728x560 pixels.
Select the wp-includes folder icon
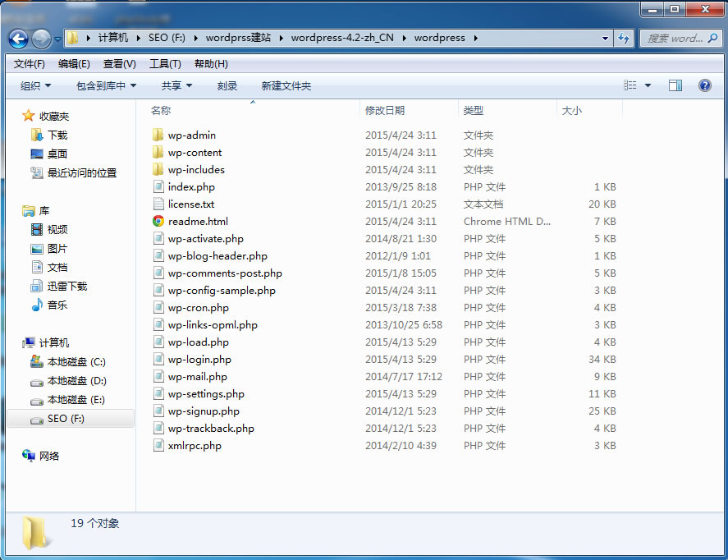coord(158,169)
